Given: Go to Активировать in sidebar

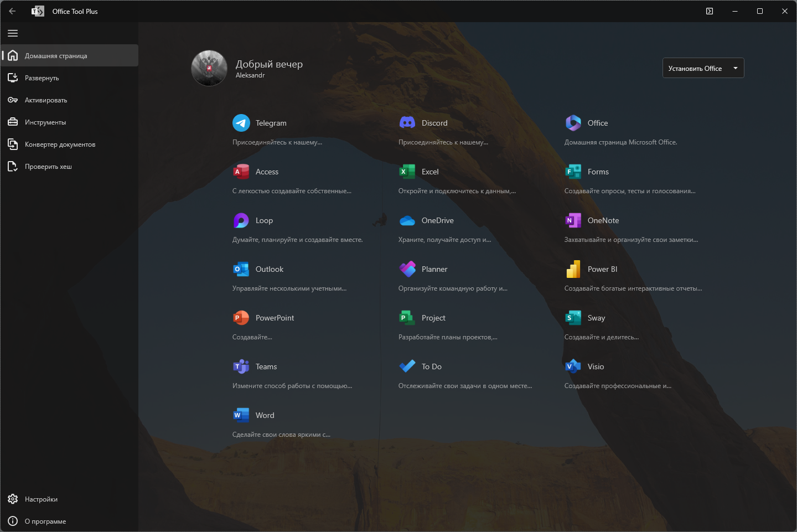Looking at the screenshot, I should (x=45, y=100).
